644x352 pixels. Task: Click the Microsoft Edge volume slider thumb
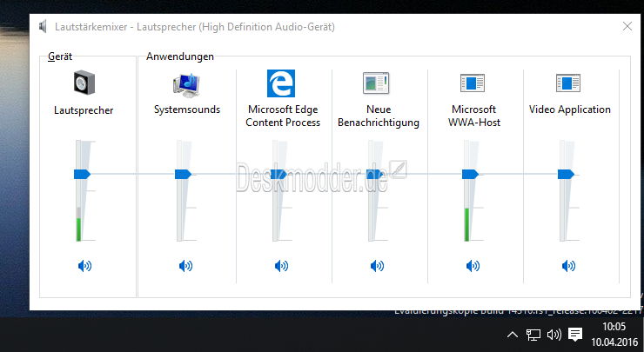[278, 175]
